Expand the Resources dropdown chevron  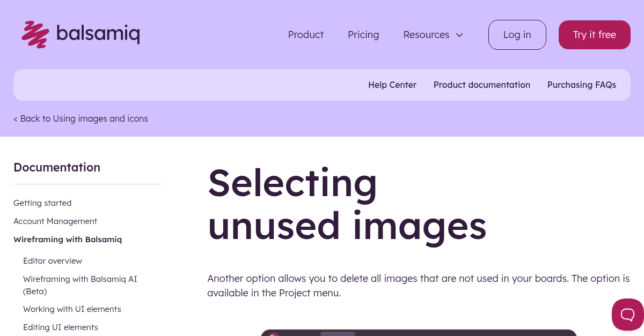(459, 35)
